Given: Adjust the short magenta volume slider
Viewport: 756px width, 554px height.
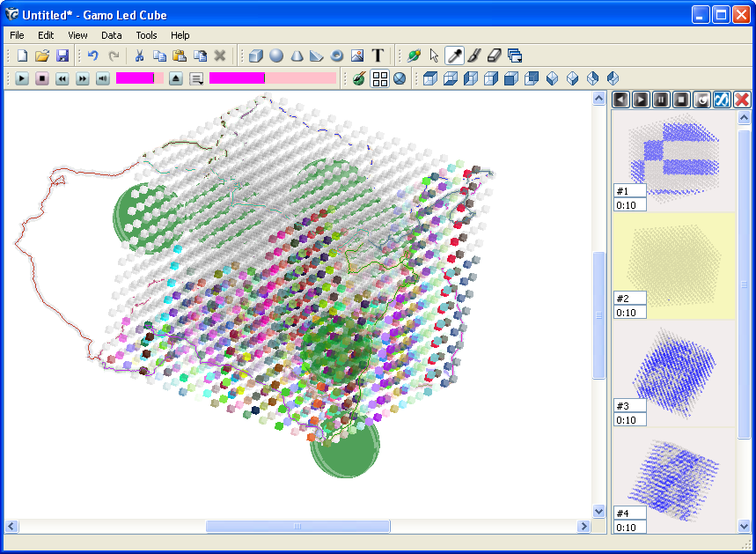Looking at the screenshot, I should (140, 78).
